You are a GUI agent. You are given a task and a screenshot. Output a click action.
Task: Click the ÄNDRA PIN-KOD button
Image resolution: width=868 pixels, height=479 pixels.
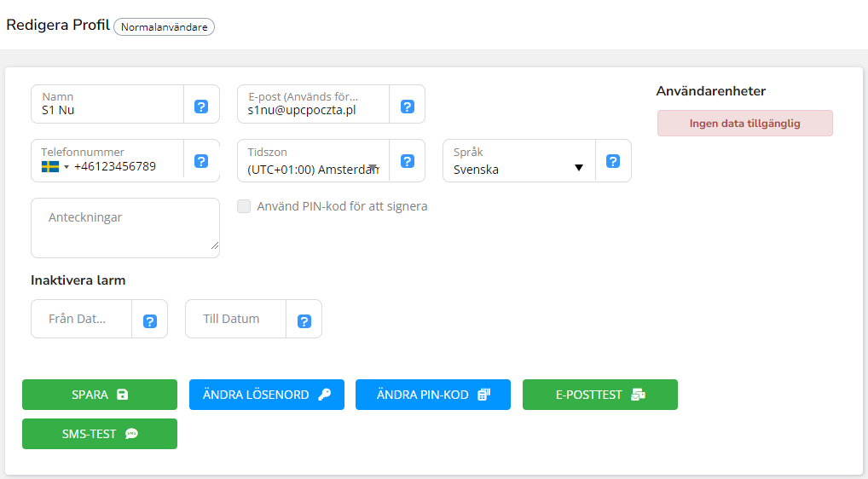tap(433, 395)
